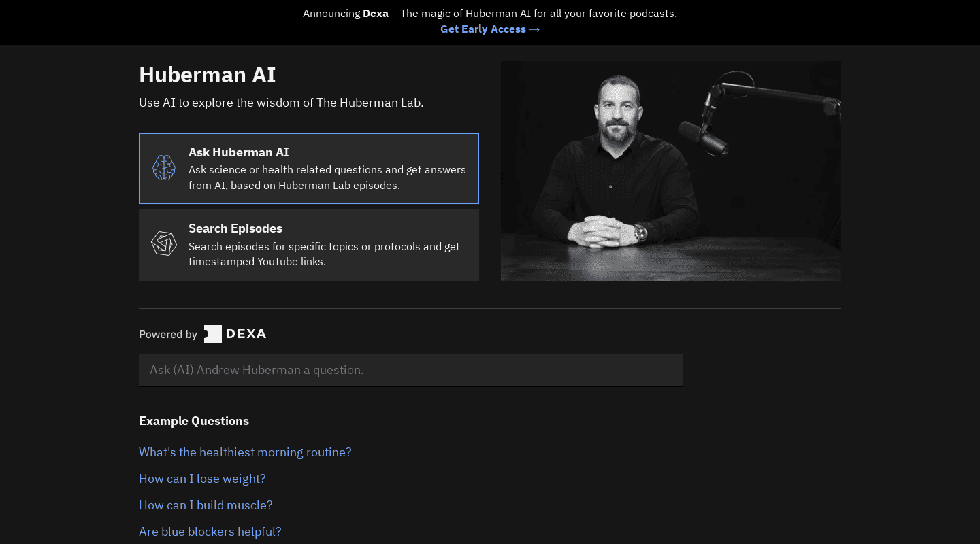Click the Dexa logo next to Powered by
Viewport: 980px width, 544px height.
click(x=235, y=334)
